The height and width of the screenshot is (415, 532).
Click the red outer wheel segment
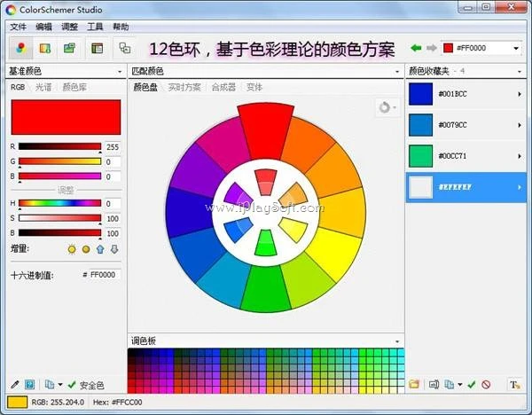tap(266, 130)
